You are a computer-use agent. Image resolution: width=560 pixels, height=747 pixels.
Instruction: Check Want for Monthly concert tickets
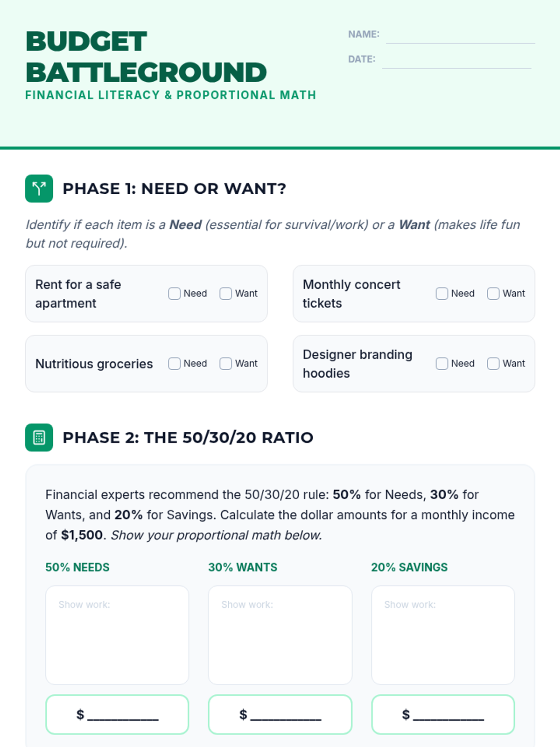pos(493,294)
